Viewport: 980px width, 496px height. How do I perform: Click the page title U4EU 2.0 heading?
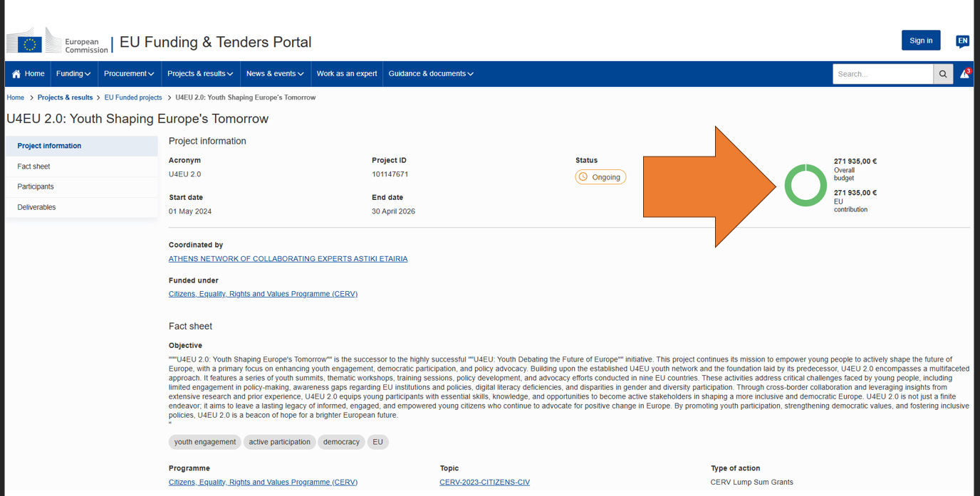tap(137, 119)
